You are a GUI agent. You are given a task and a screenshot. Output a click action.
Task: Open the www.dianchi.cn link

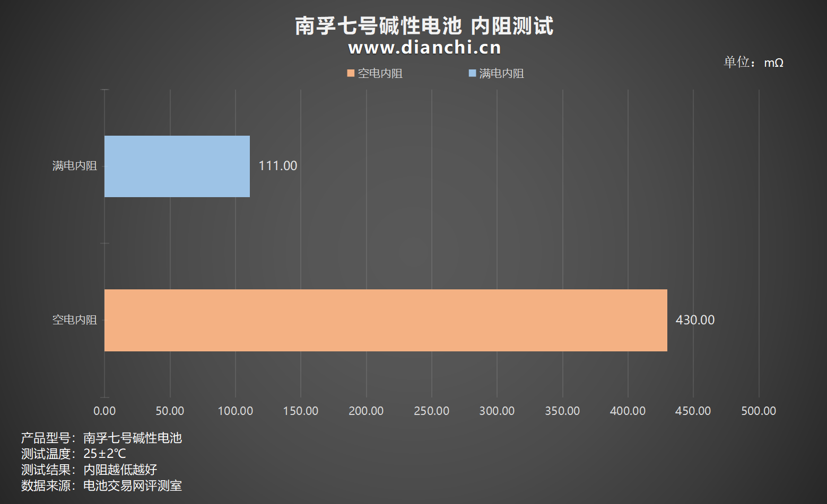(425, 48)
